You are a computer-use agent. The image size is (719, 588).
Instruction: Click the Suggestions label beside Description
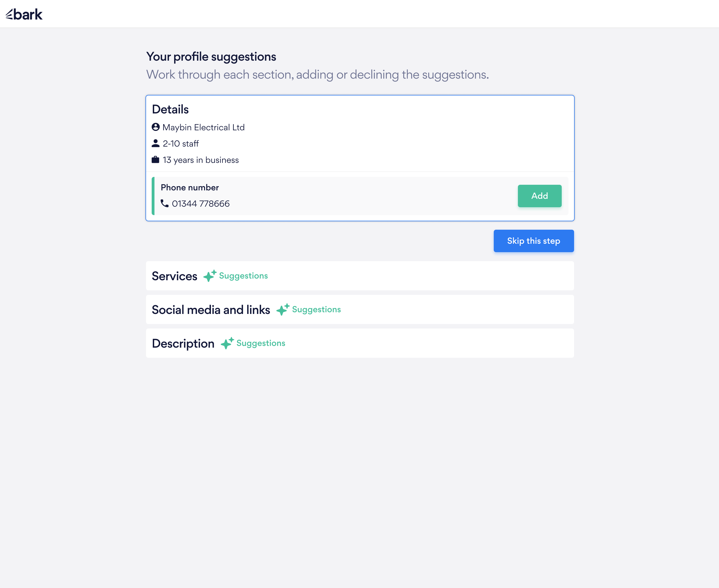click(x=261, y=343)
